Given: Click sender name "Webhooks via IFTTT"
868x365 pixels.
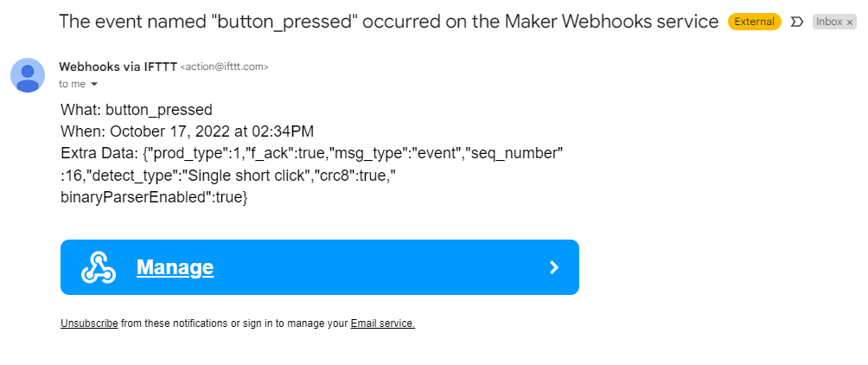Looking at the screenshot, I should click(117, 67).
